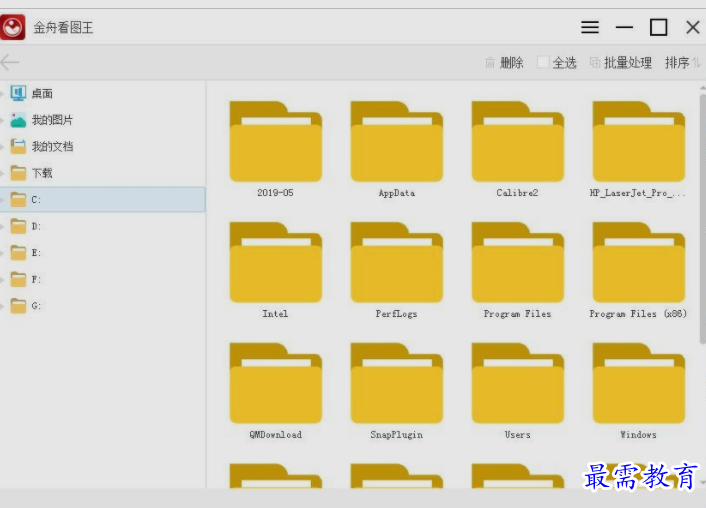Click the vertical scrollbar thumb
This screenshot has width=706, height=508.
coord(703,219)
